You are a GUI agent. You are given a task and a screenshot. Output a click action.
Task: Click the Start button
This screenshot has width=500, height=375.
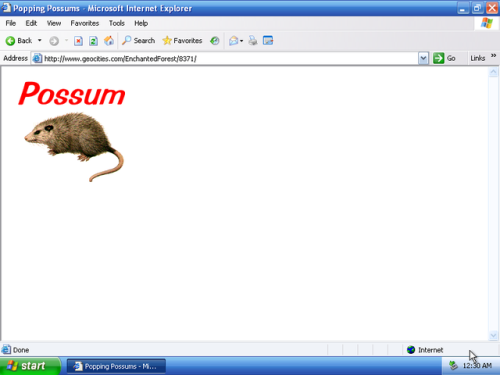(30, 366)
